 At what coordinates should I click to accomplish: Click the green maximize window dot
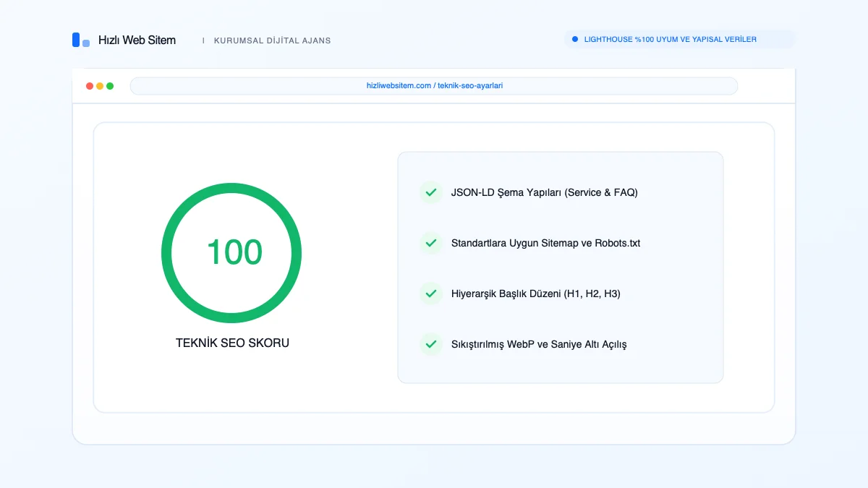[110, 86]
